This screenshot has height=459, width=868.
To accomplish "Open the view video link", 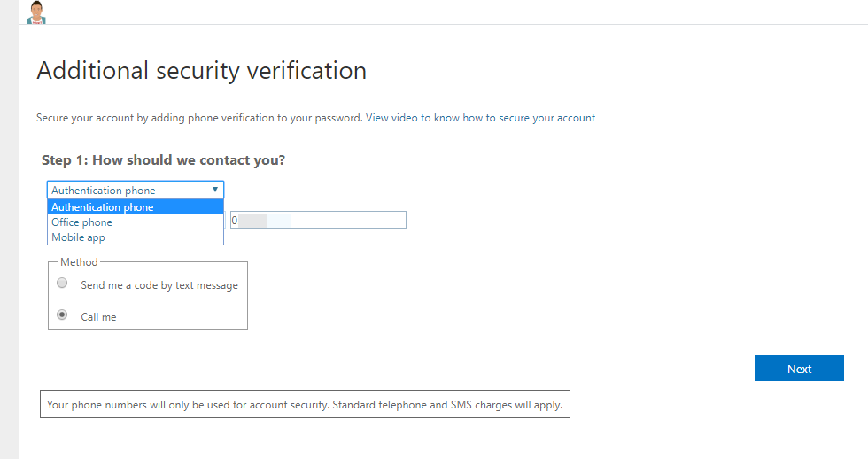I will pyautogui.click(x=480, y=118).
